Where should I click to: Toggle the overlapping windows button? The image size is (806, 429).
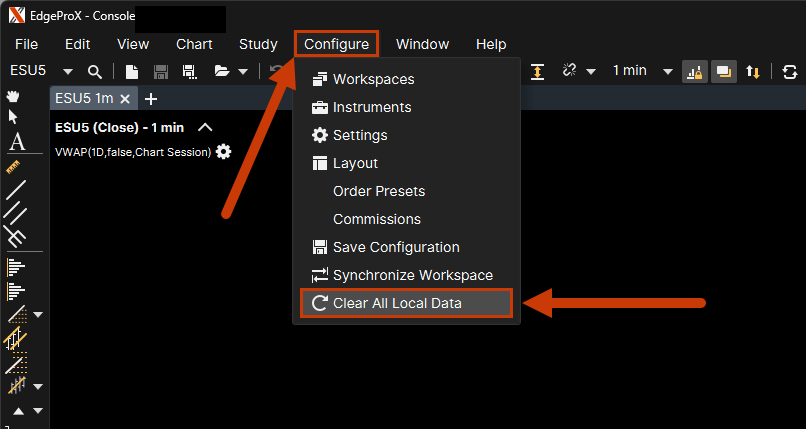(x=722, y=71)
